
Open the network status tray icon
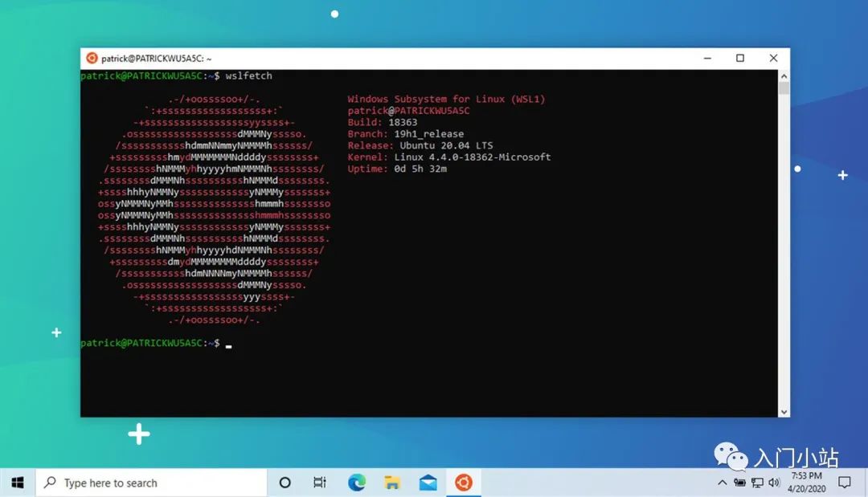click(x=757, y=483)
